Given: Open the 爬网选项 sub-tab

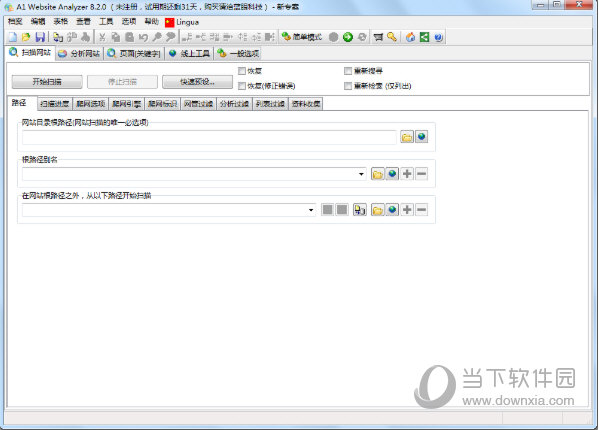Looking at the screenshot, I should coord(91,104).
